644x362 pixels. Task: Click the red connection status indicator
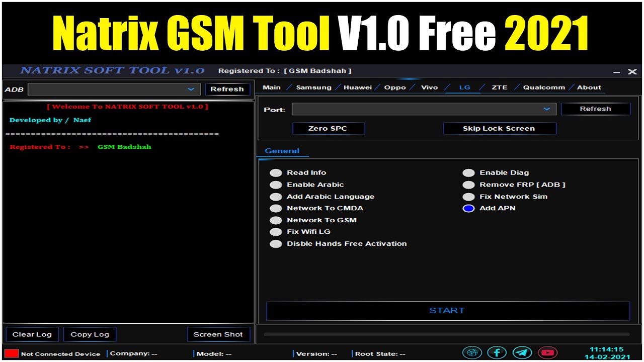(x=12, y=353)
